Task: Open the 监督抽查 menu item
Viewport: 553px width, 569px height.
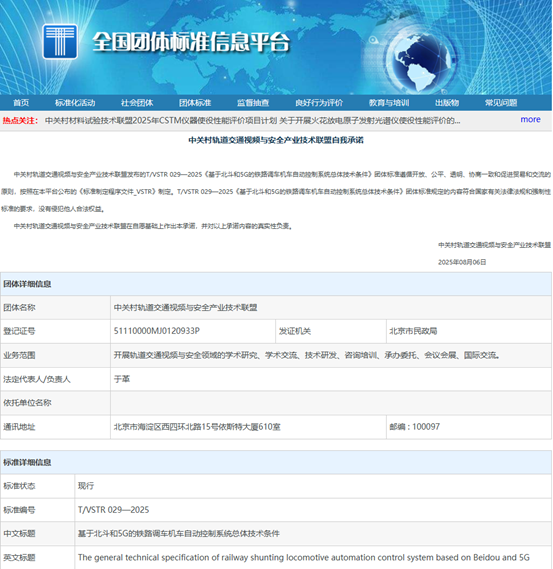Action: (x=253, y=103)
